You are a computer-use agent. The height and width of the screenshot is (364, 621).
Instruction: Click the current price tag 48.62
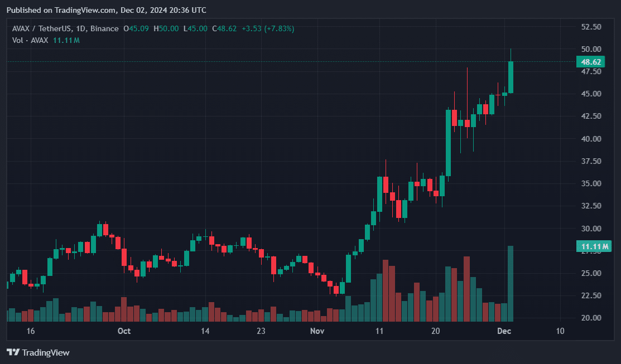pyautogui.click(x=590, y=62)
